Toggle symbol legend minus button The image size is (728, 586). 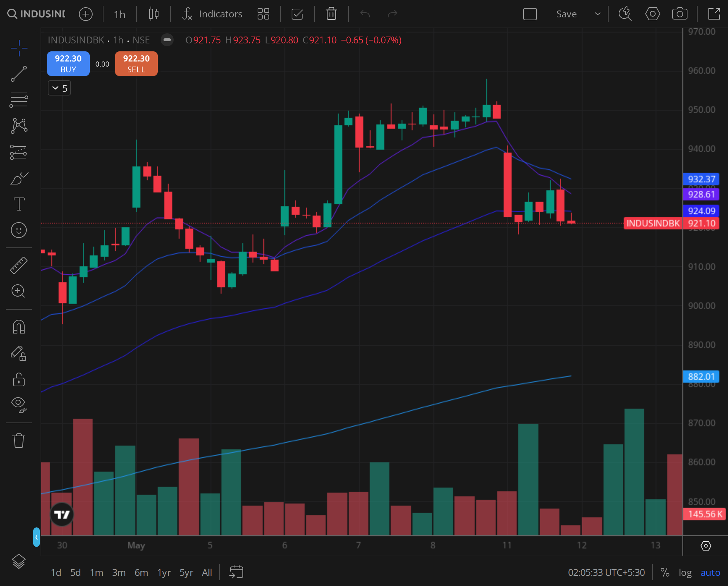[167, 40]
